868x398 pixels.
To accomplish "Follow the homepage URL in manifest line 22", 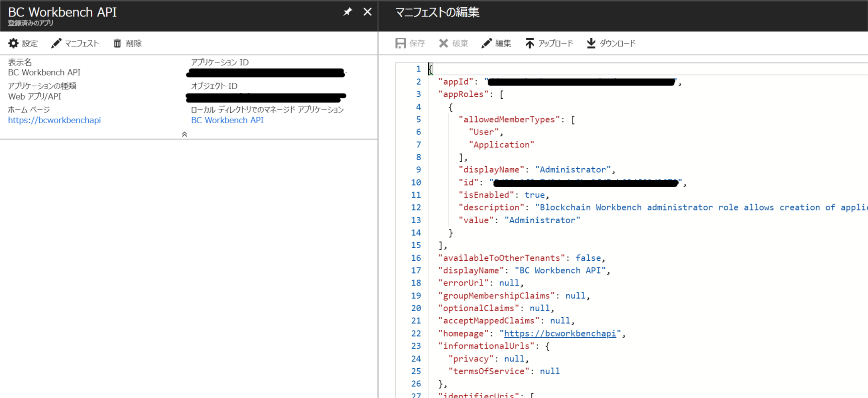I will (560, 333).
